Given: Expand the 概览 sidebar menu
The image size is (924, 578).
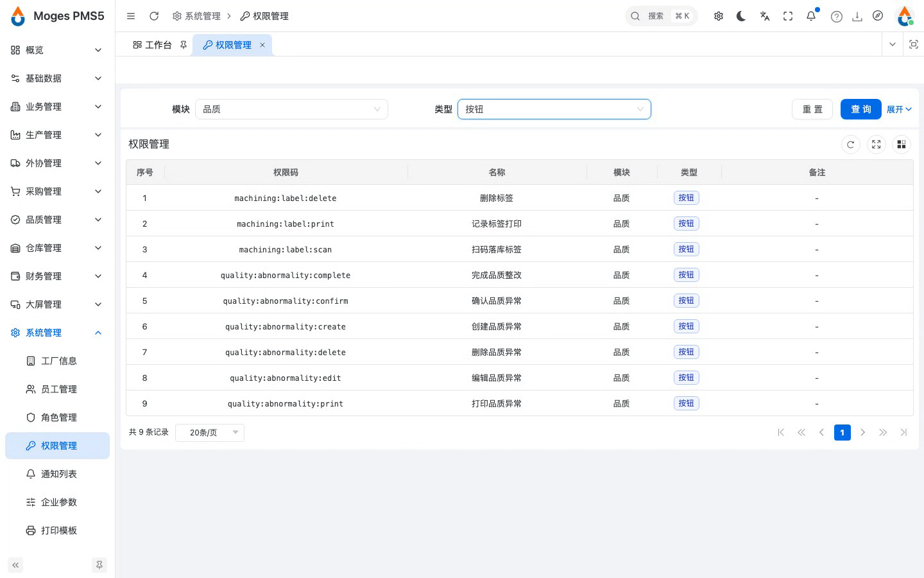Looking at the screenshot, I should 58,50.
